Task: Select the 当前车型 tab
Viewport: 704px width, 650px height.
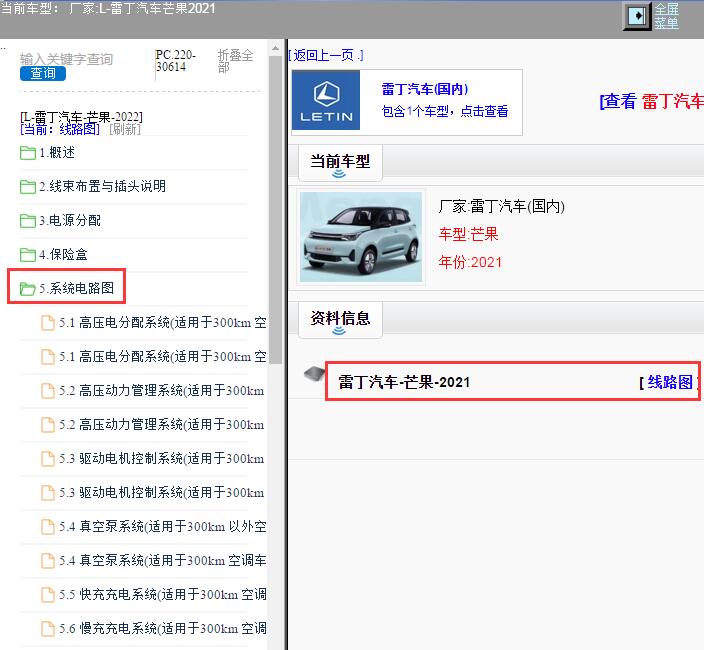Action: (340, 162)
